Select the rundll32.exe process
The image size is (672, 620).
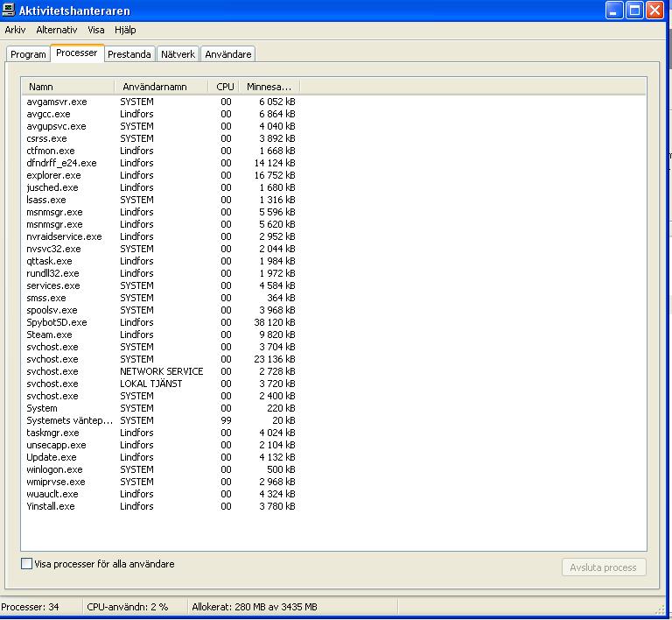pos(161,273)
